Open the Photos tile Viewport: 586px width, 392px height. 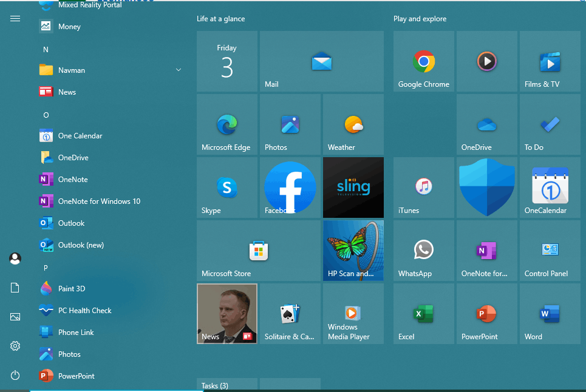290,124
